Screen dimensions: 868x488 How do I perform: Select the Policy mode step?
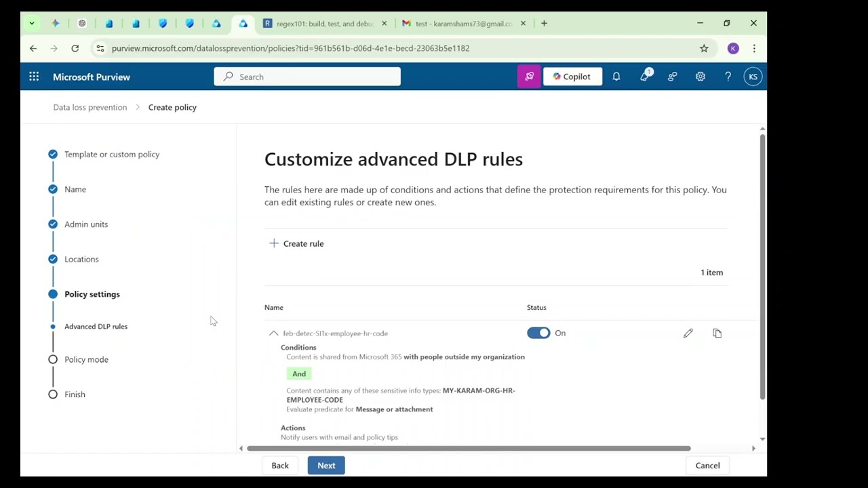(x=86, y=359)
